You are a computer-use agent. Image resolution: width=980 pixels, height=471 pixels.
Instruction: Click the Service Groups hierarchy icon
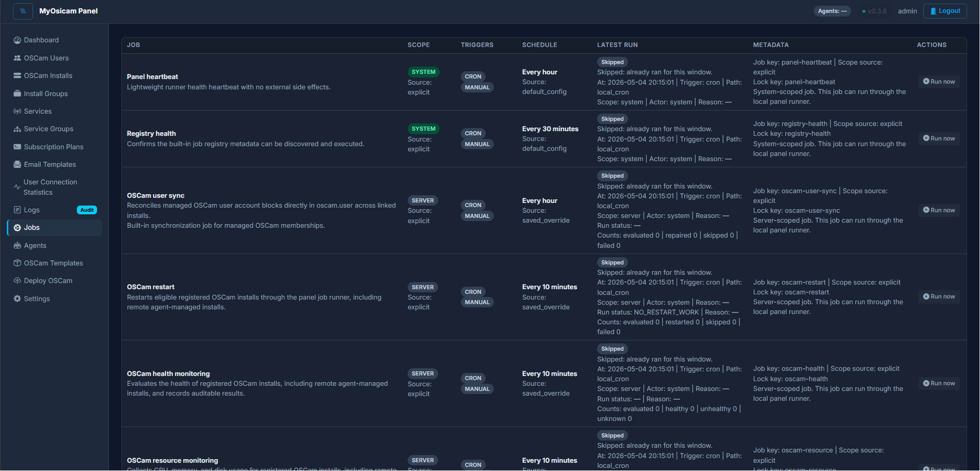(17, 129)
